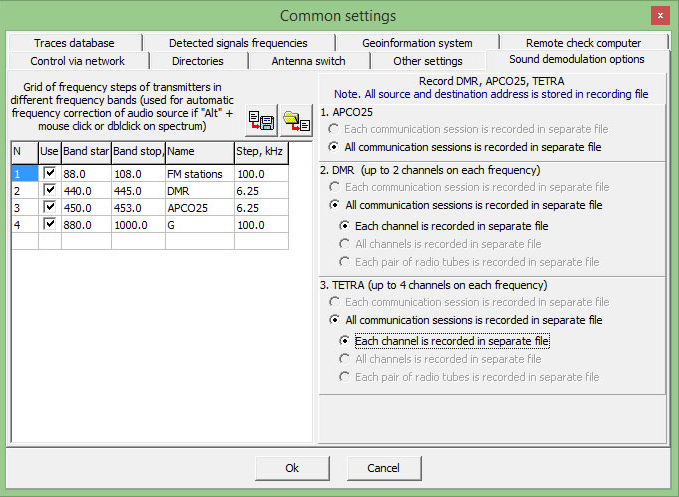Go to the Geoinformation system tab
Image resolution: width=679 pixels, height=497 pixels.
coord(418,43)
